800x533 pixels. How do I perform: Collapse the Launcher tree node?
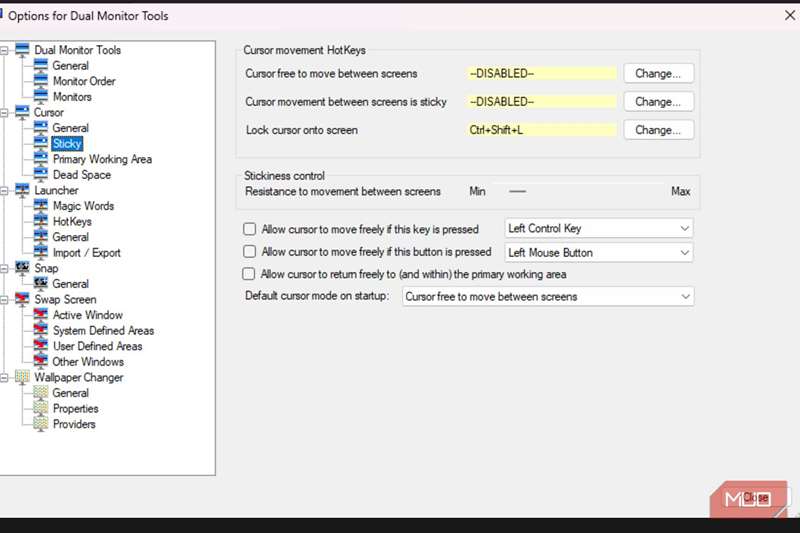tap(6, 190)
